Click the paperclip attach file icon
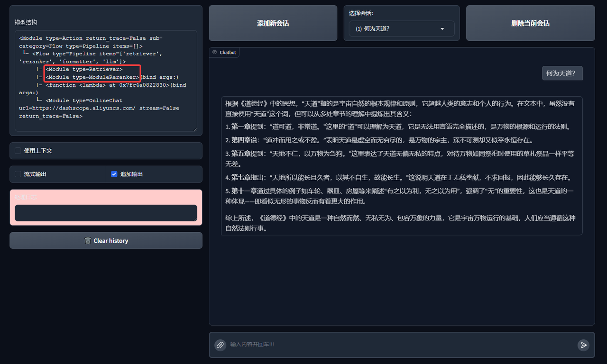The image size is (607, 364). tap(220, 345)
